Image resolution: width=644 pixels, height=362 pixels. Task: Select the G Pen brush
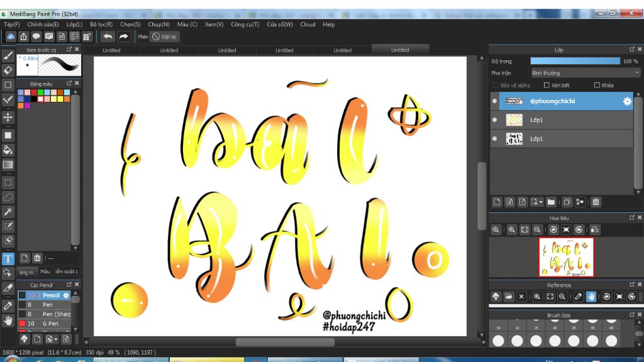[44, 324]
